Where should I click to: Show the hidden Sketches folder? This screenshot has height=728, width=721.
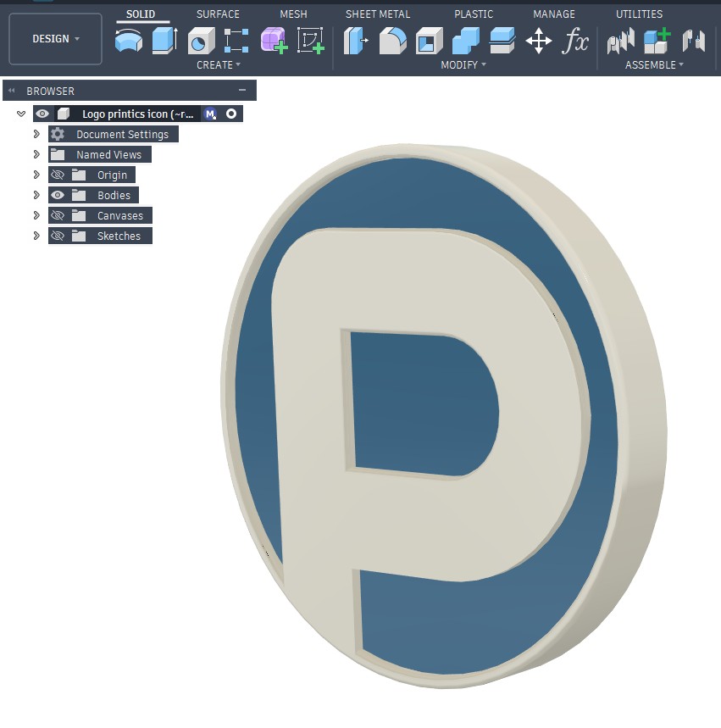coord(58,236)
